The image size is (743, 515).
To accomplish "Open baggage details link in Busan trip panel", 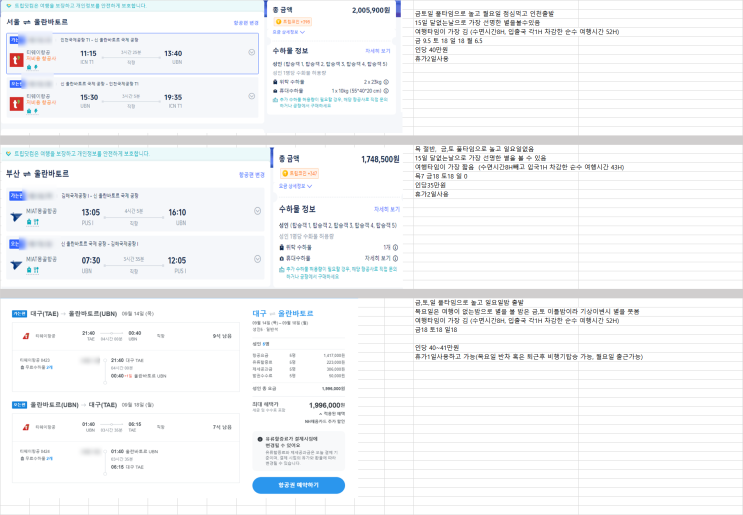I will click(387, 209).
